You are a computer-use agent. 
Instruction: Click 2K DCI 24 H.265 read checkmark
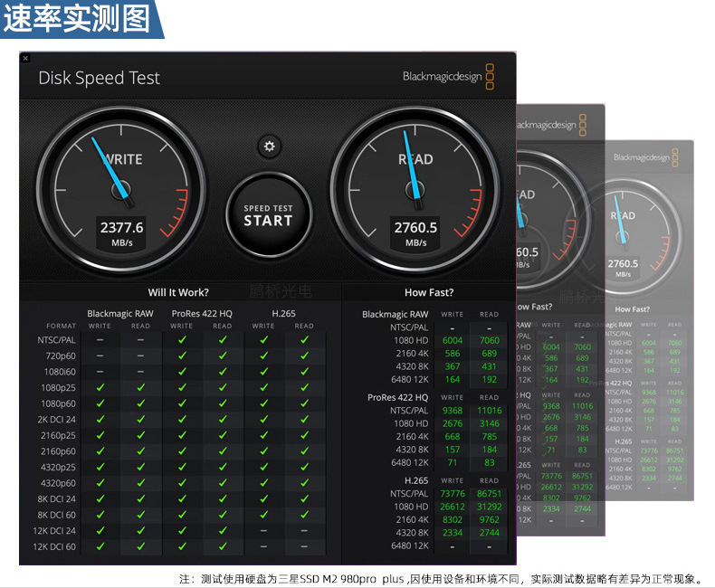tap(304, 420)
